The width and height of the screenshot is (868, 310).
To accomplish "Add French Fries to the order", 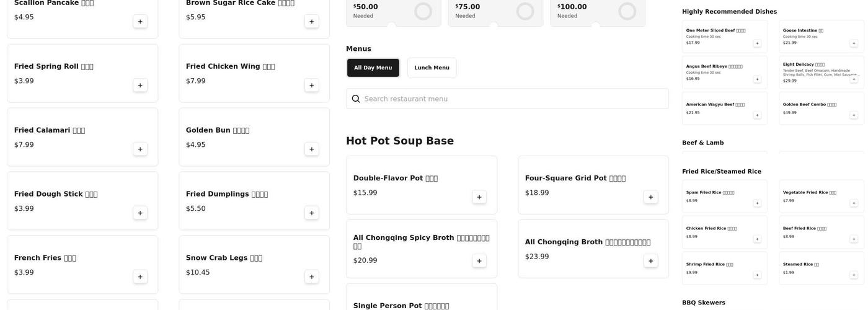I will [140, 277].
